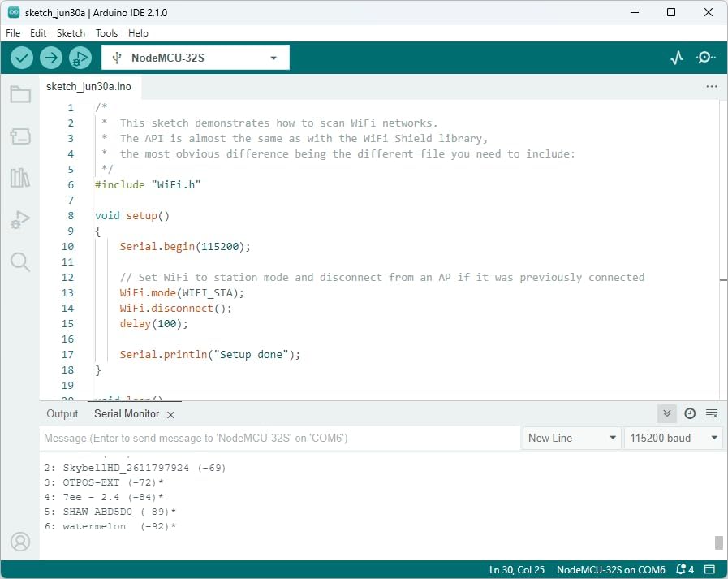728x579 pixels.
Task: Open the New Line ending dropdown
Action: pos(572,439)
